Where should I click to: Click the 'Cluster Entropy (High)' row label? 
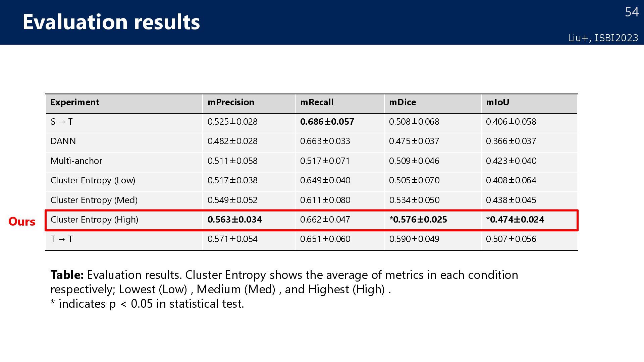click(x=94, y=220)
